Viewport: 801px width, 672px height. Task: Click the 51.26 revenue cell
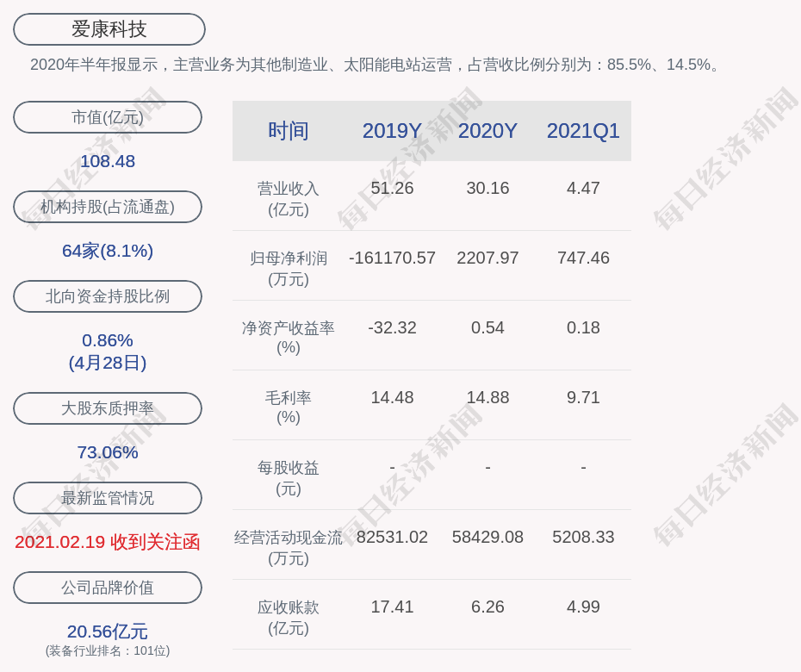(393, 188)
